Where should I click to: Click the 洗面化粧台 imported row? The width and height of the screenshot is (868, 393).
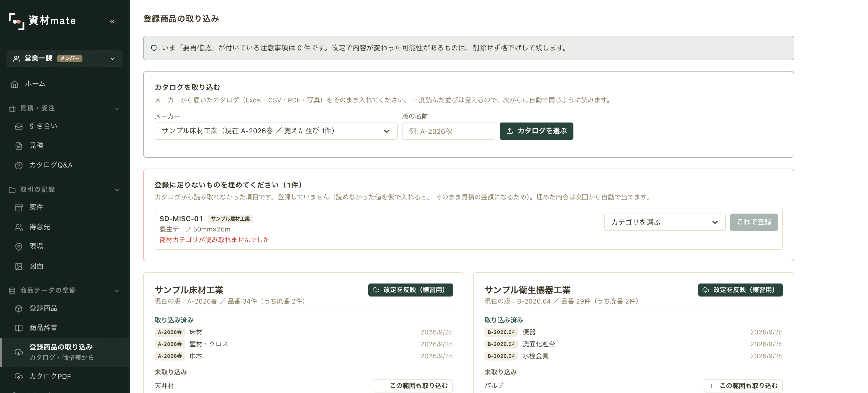pyautogui.click(x=633, y=344)
